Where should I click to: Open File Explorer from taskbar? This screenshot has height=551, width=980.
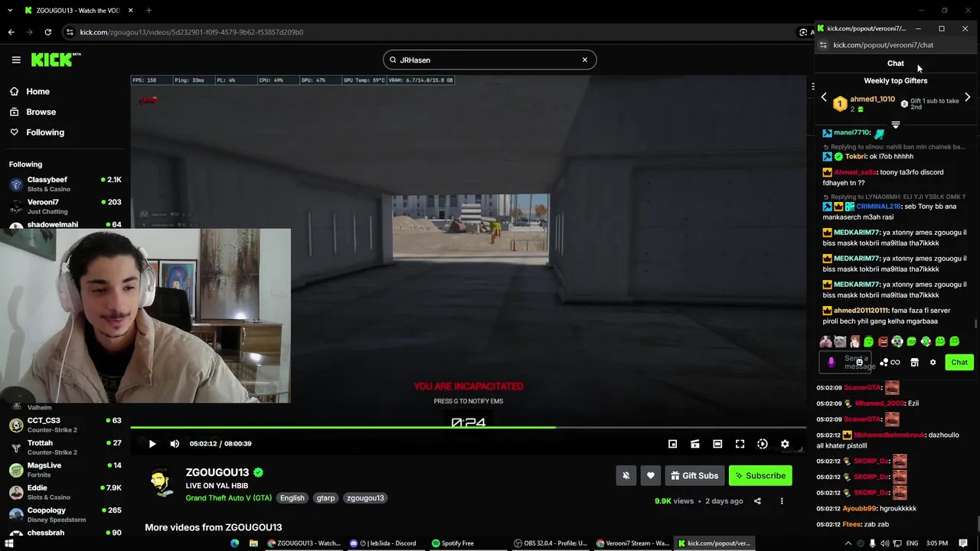[x=253, y=543]
